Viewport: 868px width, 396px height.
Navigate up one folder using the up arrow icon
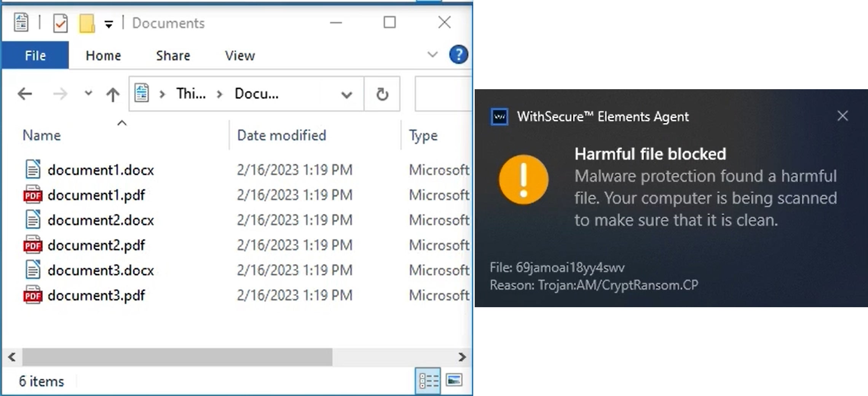[112, 94]
